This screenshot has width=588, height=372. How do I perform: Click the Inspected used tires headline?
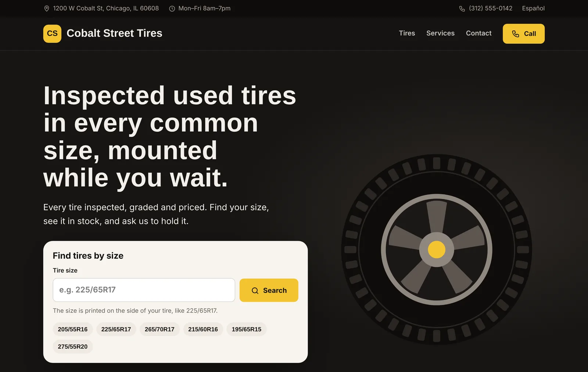coord(170,136)
